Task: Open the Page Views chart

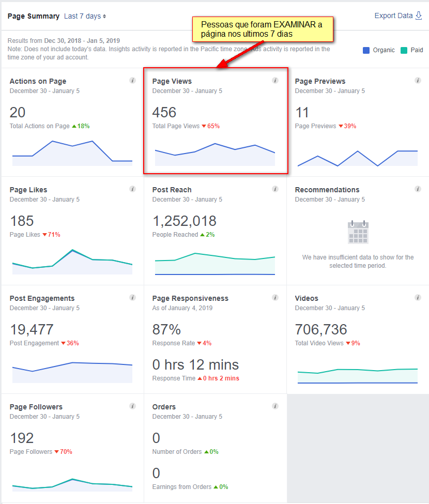Action: click(215, 154)
